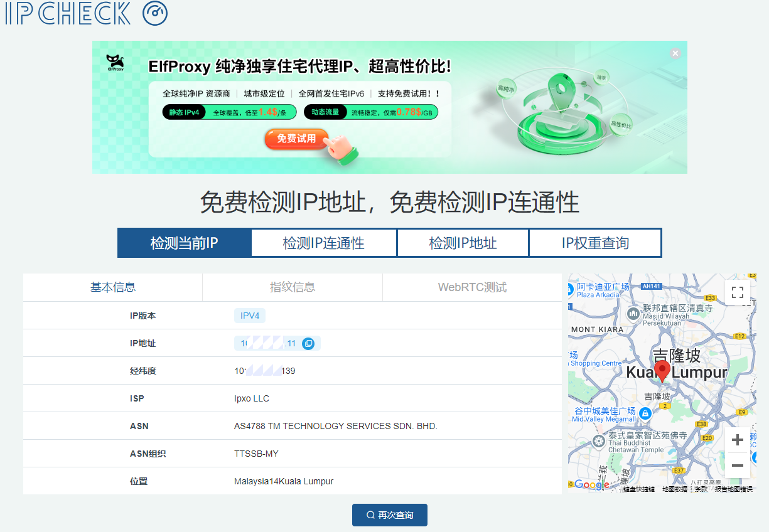Click the IP CHECK logo

point(87,13)
